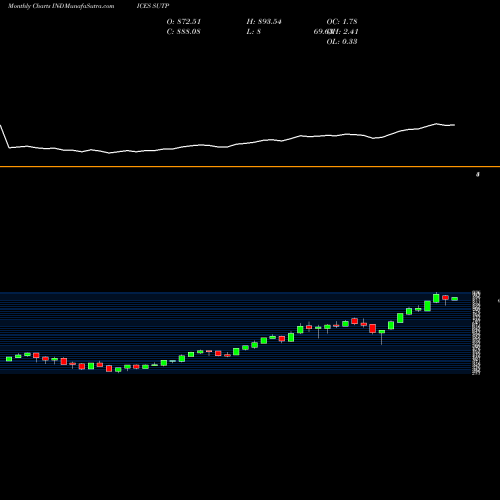
Task: Select the close value 'C: 888.08'
Action: click(x=183, y=32)
